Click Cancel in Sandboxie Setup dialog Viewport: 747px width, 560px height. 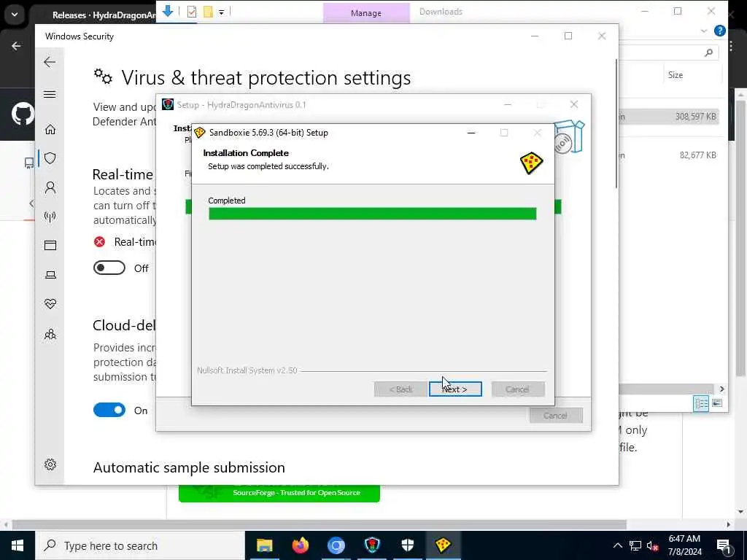(x=518, y=389)
